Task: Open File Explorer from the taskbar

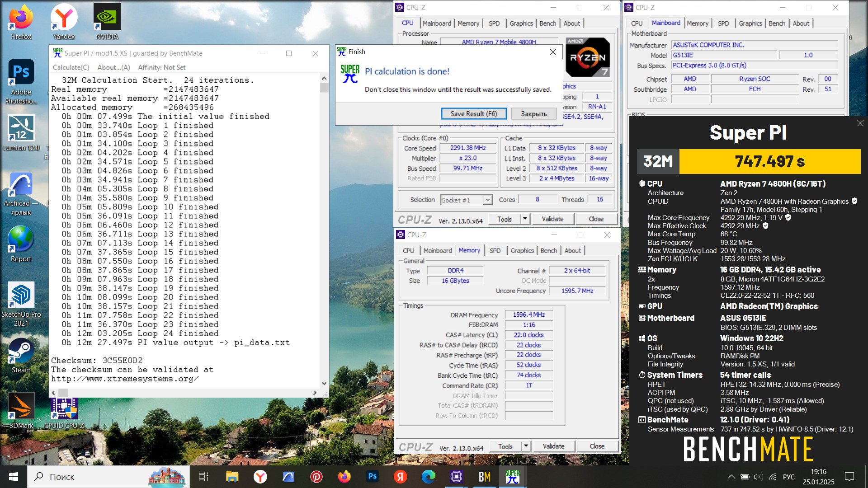Action: click(232, 477)
